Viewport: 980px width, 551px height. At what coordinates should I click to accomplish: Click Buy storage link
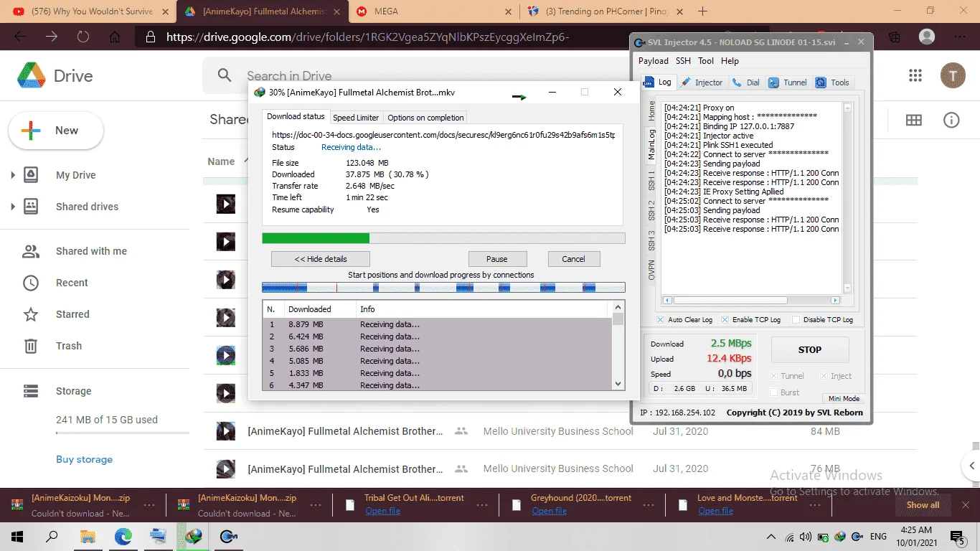coord(85,459)
